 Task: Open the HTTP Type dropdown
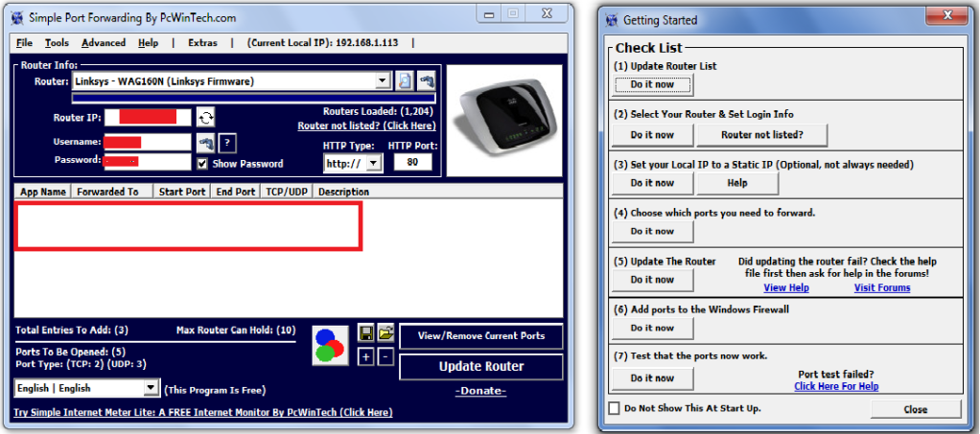pos(373,163)
